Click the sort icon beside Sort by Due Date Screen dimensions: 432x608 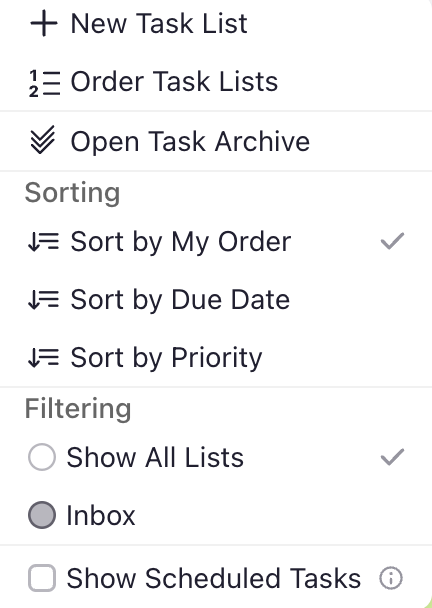click(43, 300)
